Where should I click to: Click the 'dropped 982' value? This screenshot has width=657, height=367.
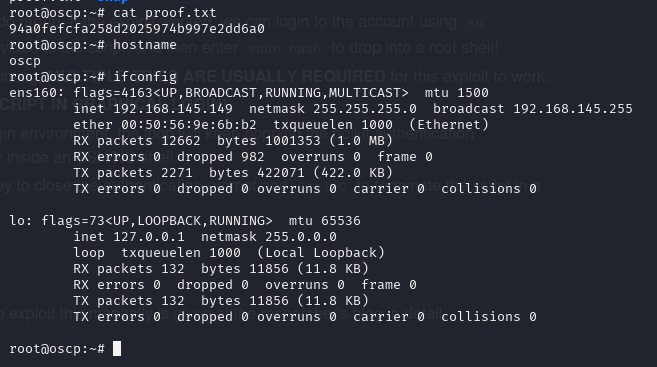pyautogui.click(x=221, y=157)
